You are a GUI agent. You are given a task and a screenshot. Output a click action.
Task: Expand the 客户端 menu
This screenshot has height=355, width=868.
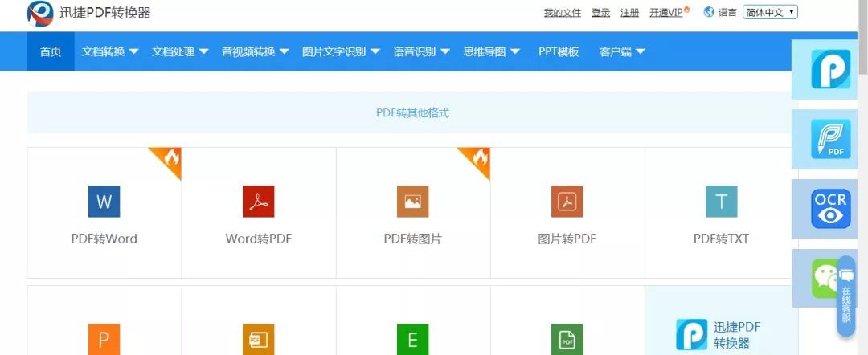coord(622,51)
